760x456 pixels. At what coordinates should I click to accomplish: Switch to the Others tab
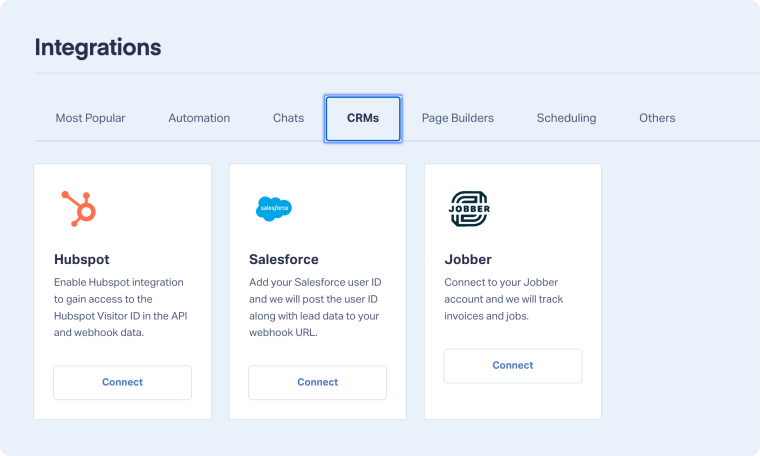657,118
